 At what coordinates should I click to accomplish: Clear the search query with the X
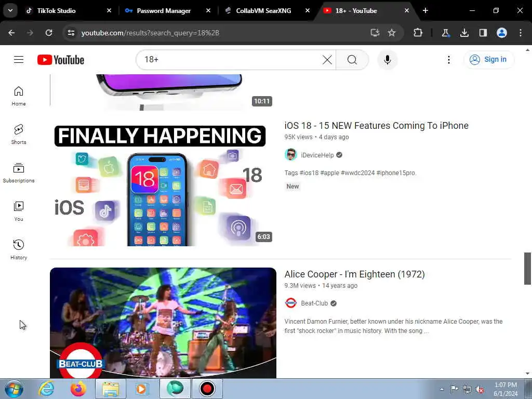click(327, 60)
